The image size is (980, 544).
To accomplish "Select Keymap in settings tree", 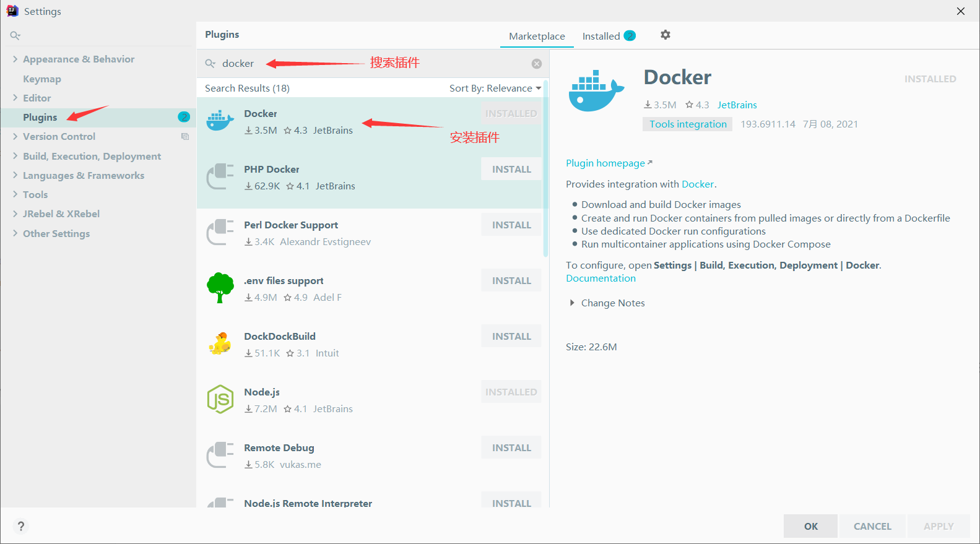I will pos(42,79).
